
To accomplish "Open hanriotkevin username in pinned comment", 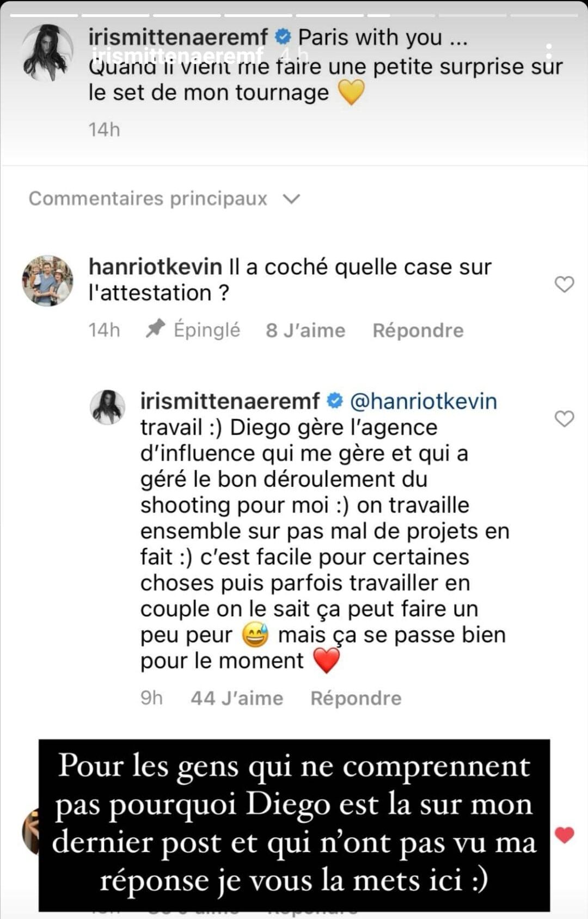I will click(155, 267).
